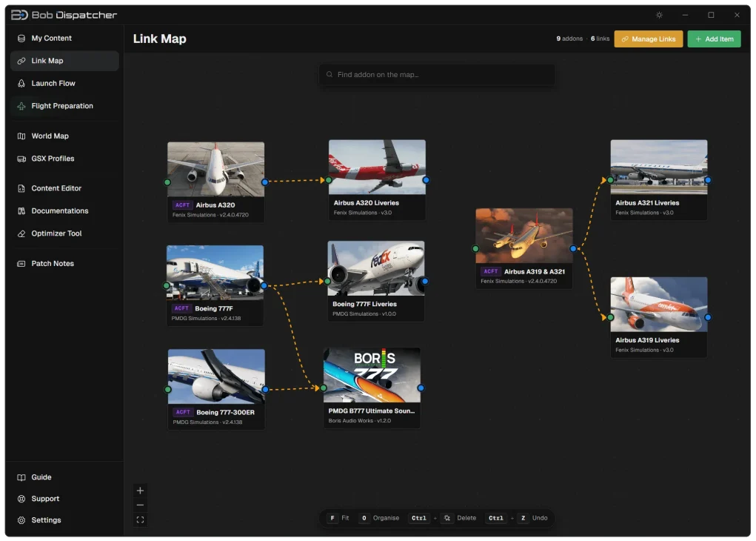Screen dimensions: 756x541
Task: Click blue output port of PMDG B777 Sound node
Action: point(421,388)
